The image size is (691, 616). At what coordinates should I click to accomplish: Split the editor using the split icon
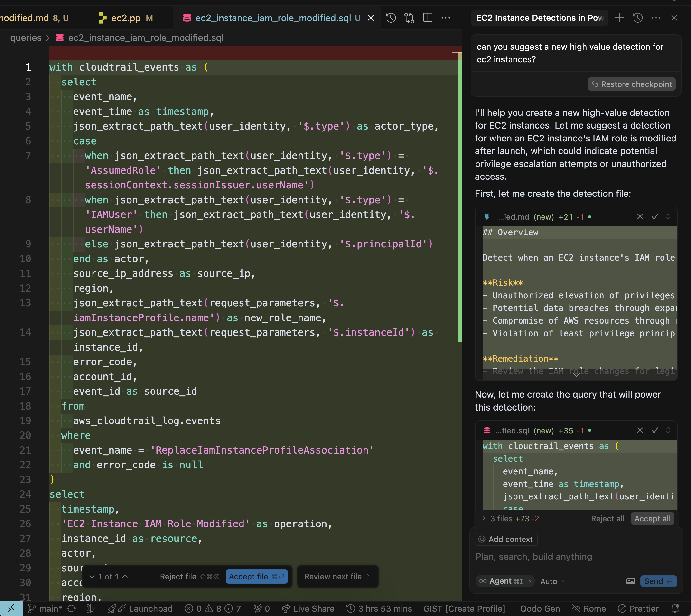428,18
